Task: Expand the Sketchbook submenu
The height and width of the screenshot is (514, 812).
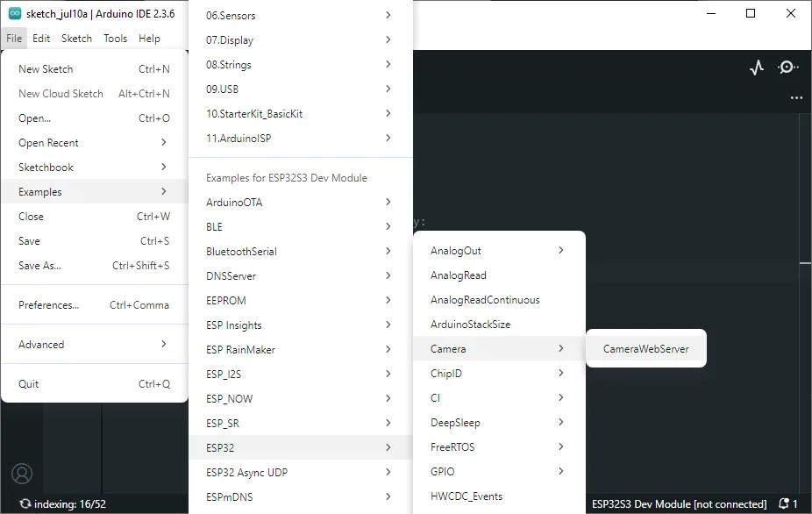Action: tap(94, 168)
